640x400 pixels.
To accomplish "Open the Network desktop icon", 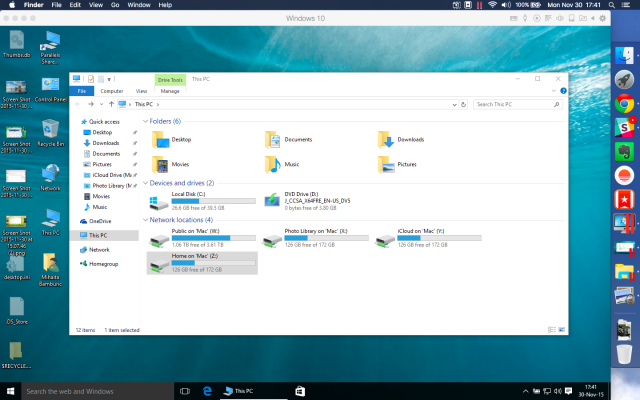I will (50, 178).
